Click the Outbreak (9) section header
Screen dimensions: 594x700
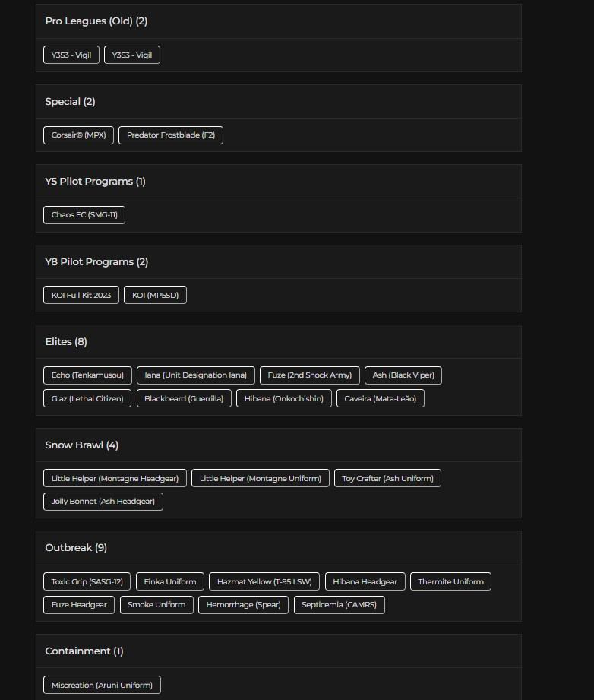coord(76,548)
